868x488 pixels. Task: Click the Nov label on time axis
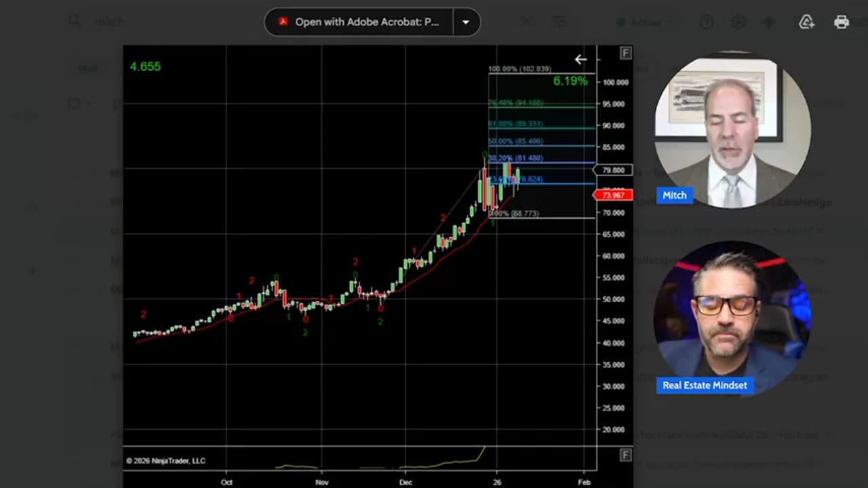click(x=322, y=483)
